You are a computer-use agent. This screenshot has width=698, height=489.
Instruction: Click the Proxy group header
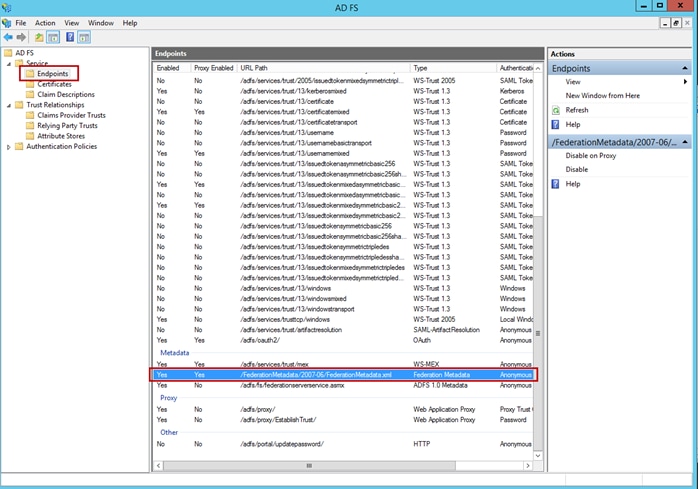168,398
